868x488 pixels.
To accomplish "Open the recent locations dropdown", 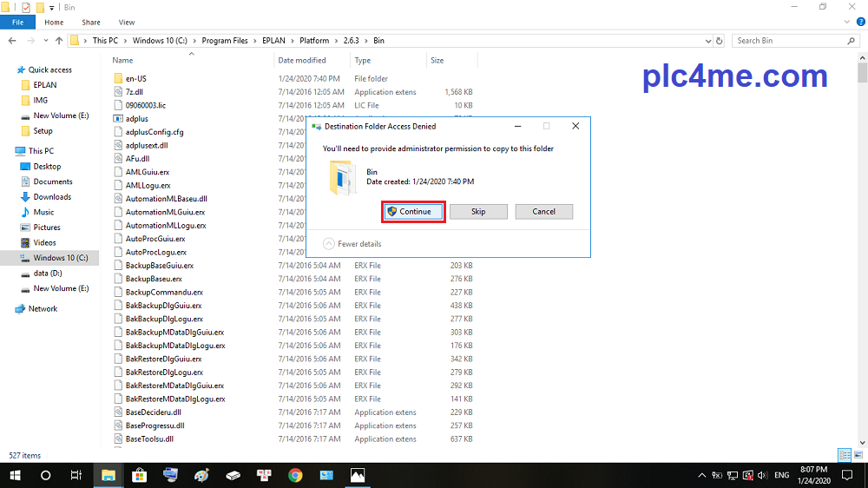I will (x=44, y=41).
